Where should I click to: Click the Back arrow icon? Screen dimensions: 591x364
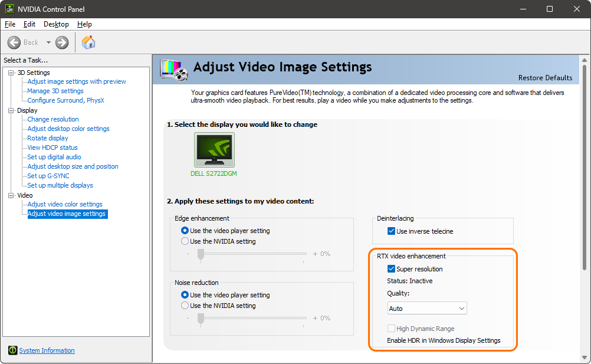pos(14,42)
